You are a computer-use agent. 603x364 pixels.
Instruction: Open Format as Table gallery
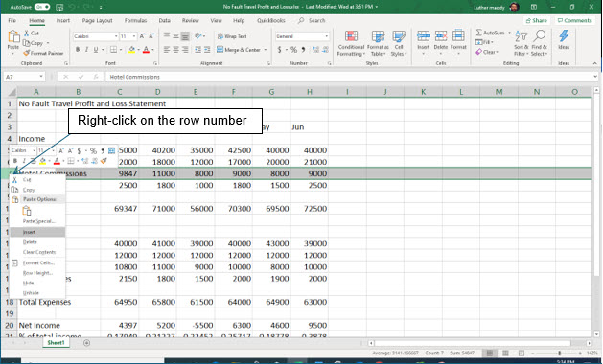pyautogui.click(x=378, y=43)
